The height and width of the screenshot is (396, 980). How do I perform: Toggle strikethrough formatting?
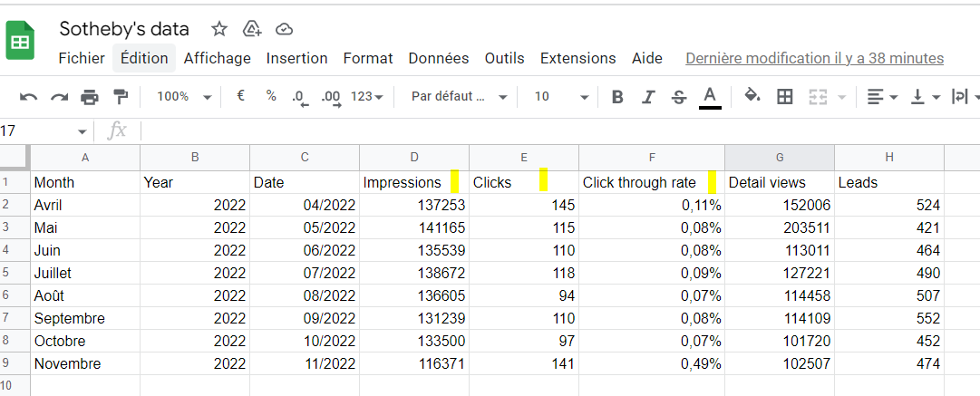(679, 97)
